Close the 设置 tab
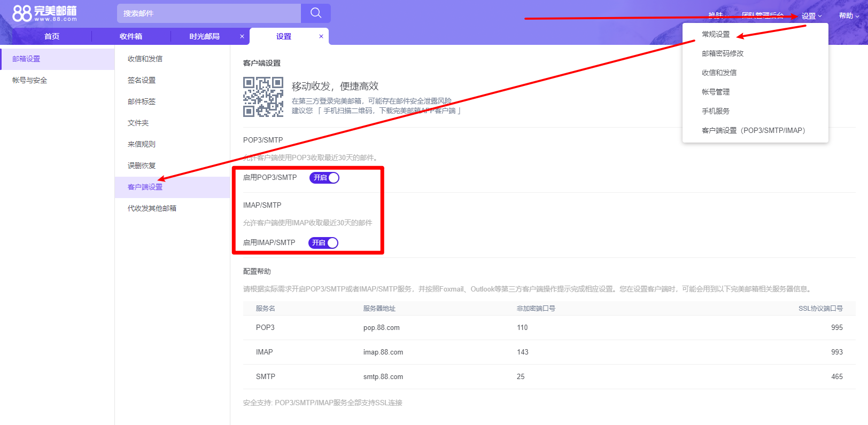The image size is (868, 425). tap(321, 36)
